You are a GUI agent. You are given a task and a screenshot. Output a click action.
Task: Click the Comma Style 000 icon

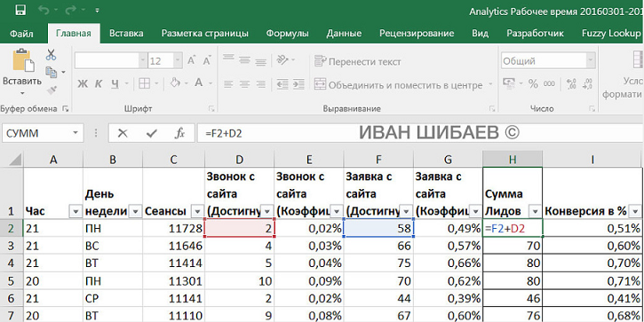549,84
